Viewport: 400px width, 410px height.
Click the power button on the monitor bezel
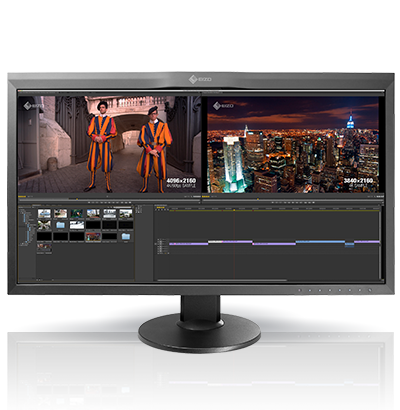click(370, 290)
